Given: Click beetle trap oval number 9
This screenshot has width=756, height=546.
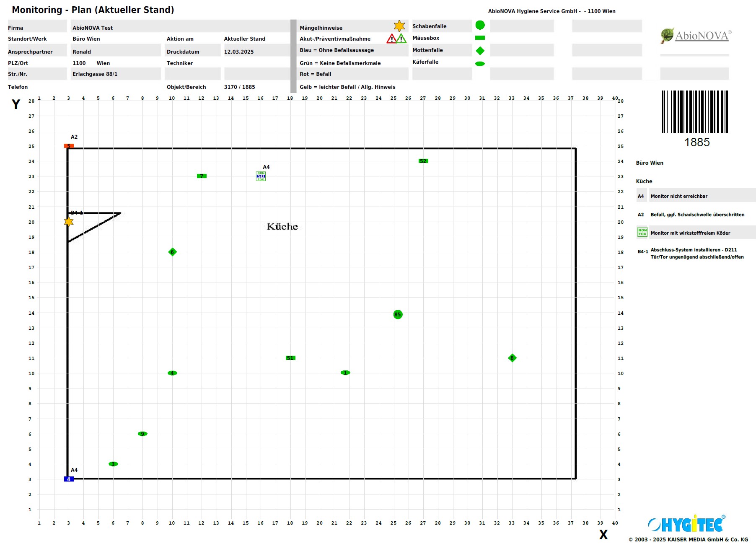Looking at the screenshot, I should [x=142, y=434].
